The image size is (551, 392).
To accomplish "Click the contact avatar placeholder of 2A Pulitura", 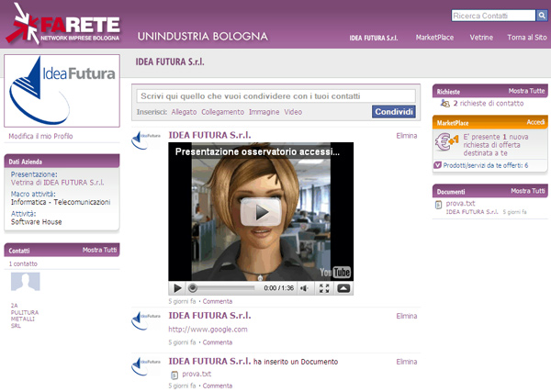I will tap(26, 281).
